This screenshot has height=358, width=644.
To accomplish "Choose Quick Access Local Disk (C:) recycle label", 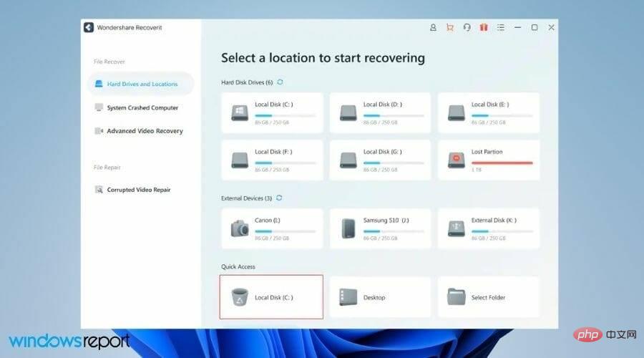I will click(274, 298).
